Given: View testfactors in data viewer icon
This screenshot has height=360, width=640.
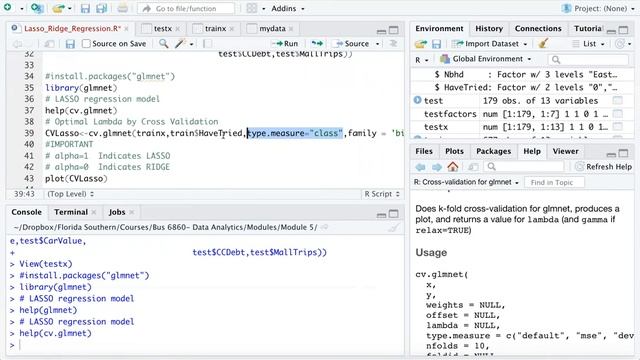Looking at the screenshot, I should [x=618, y=114].
